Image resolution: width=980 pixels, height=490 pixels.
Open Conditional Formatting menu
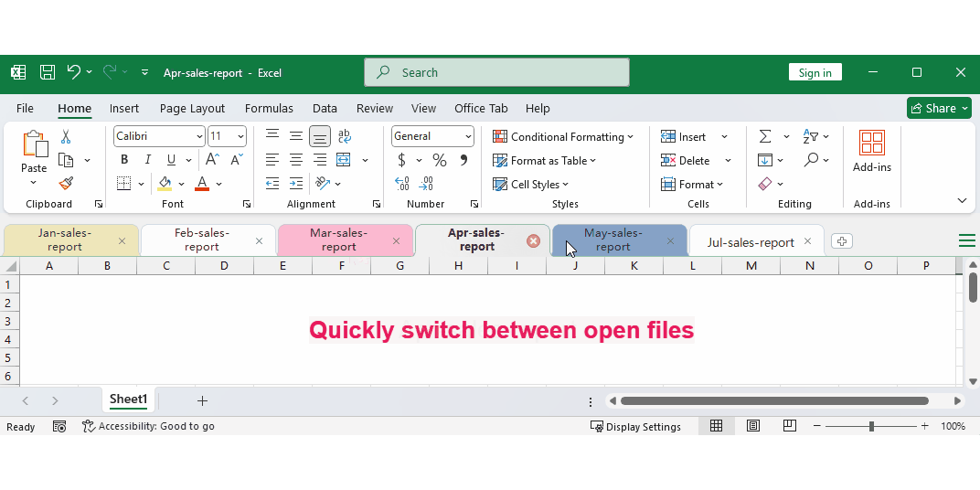[562, 137]
